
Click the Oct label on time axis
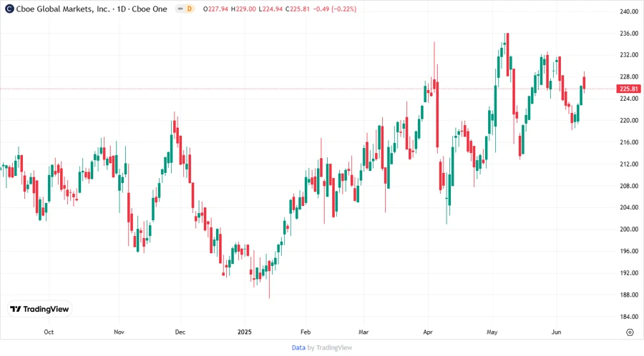tap(49, 332)
